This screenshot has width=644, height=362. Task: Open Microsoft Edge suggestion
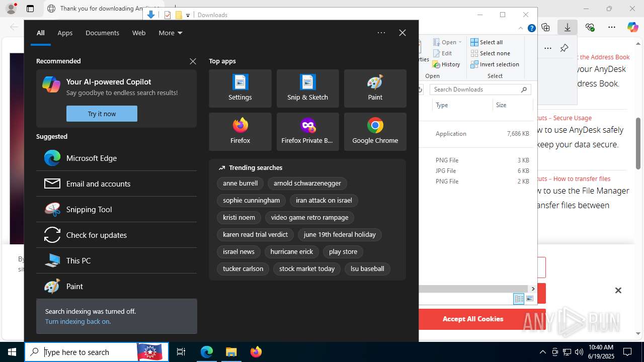pyautogui.click(x=116, y=158)
